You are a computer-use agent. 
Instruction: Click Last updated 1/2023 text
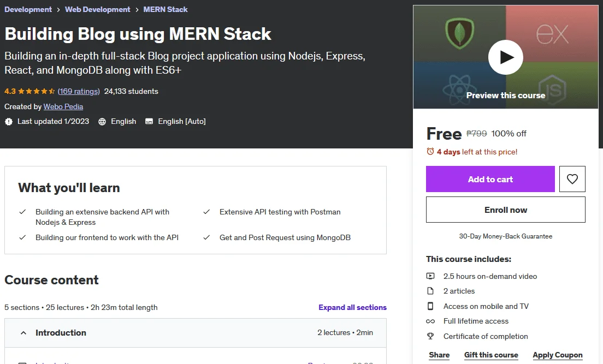point(53,122)
